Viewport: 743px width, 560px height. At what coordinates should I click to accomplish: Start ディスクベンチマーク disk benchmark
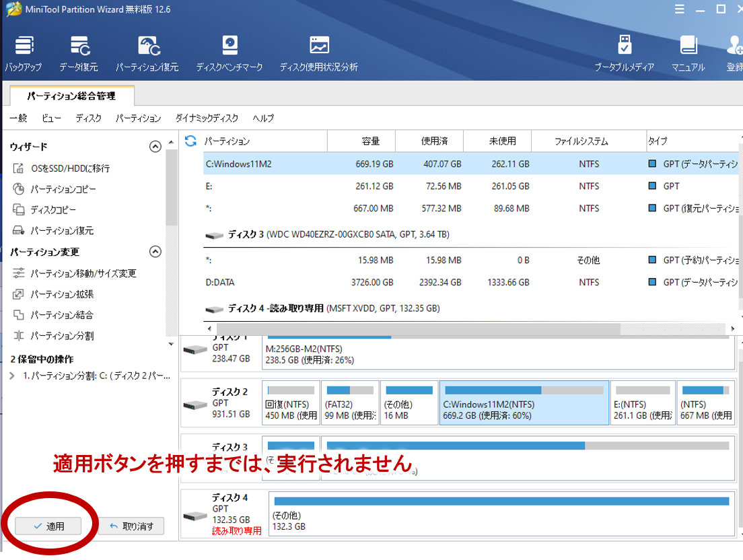pos(229,54)
